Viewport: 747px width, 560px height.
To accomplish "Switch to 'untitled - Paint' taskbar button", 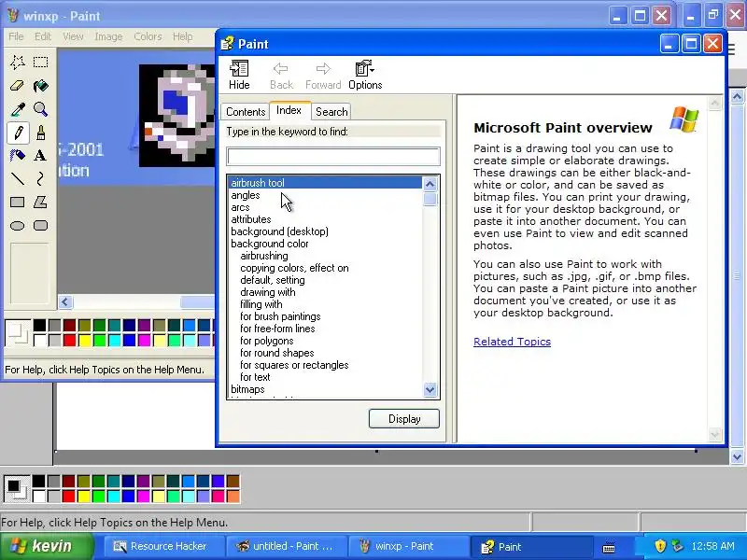I will pyautogui.click(x=287, y=546).
